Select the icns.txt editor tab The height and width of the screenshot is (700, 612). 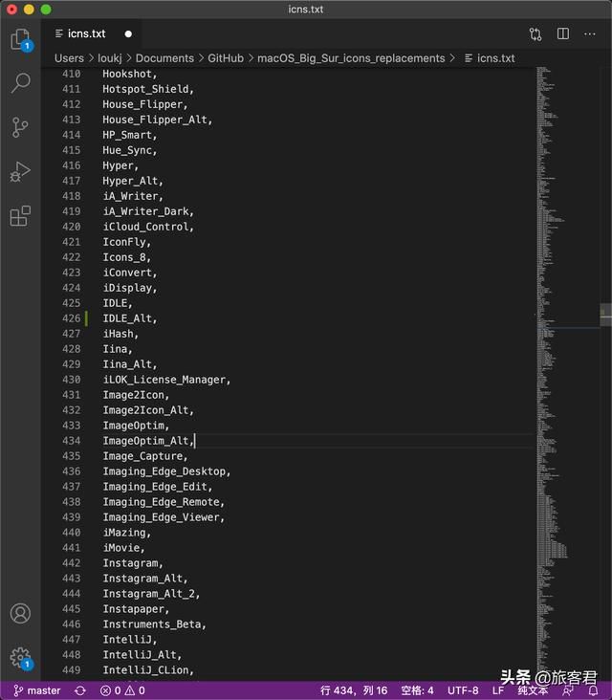(92, 33)
